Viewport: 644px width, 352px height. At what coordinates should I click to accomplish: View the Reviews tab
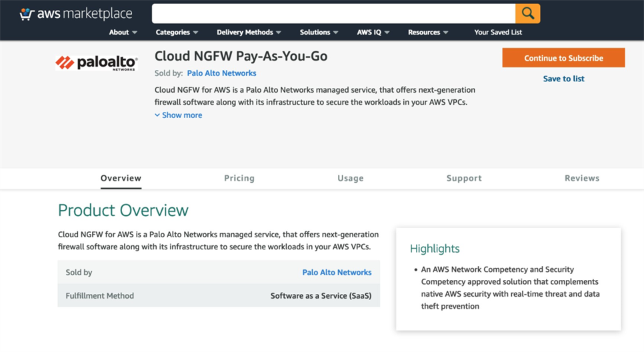582,178
